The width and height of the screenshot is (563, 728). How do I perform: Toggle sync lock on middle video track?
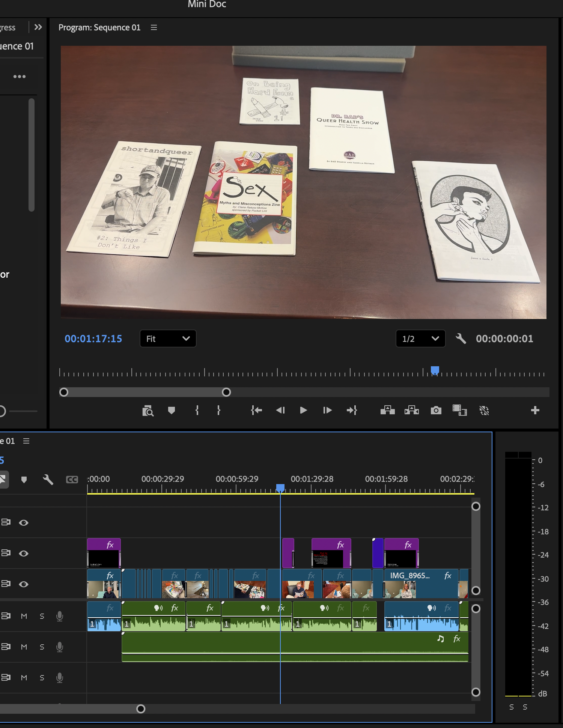(6, 553)
